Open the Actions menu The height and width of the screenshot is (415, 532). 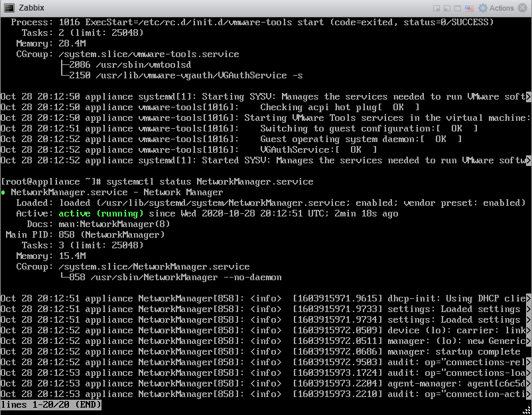pos(501,8)
